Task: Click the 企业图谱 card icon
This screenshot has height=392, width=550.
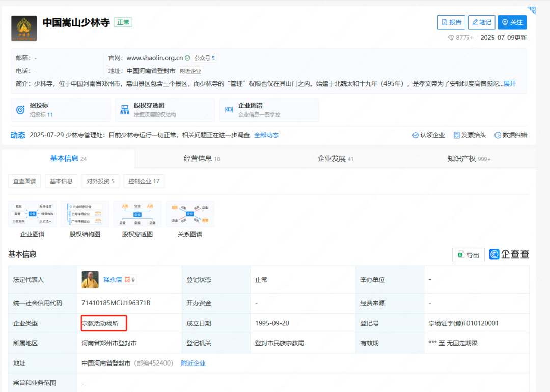Action: click(229, 110)
